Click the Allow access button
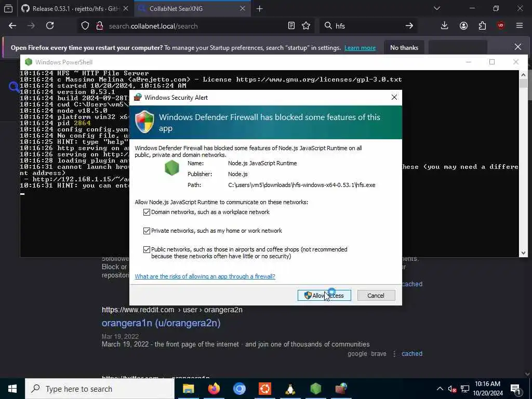 324,296
